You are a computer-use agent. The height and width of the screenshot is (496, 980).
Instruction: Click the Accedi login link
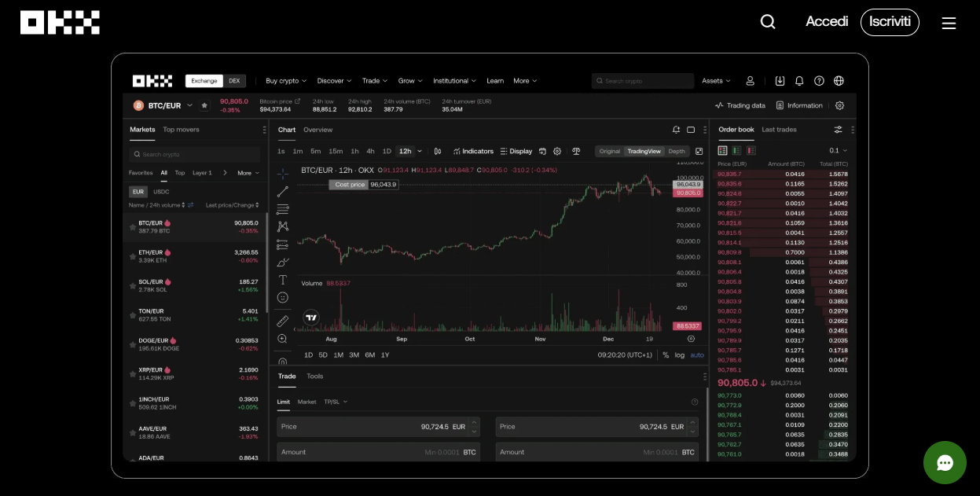click(827, 22)
